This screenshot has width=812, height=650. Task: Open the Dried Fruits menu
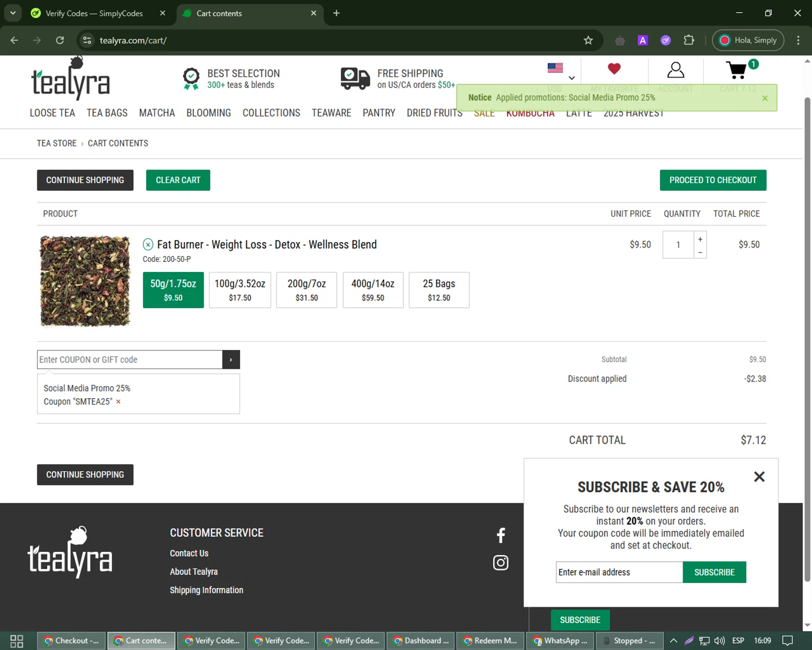click(434, 113)
